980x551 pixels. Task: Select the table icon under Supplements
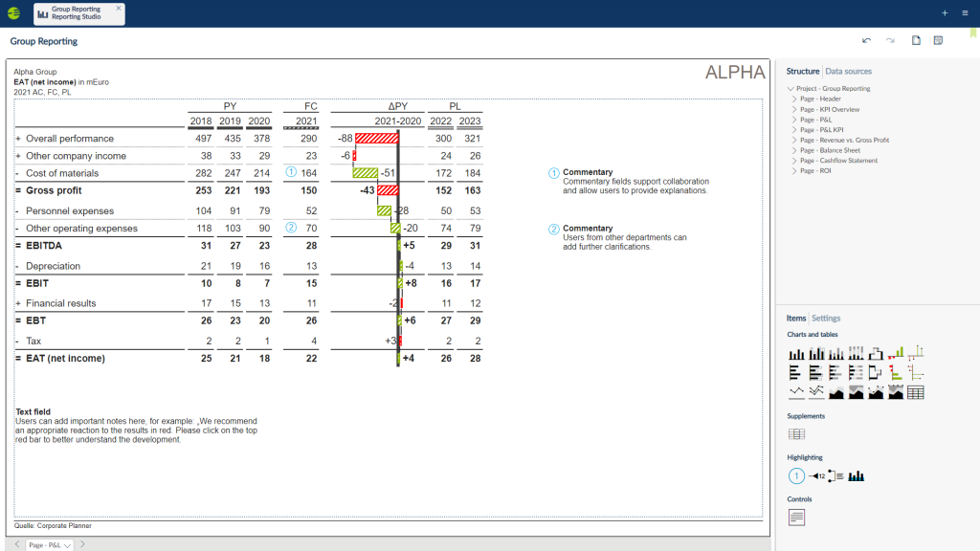tap(796, 434)
